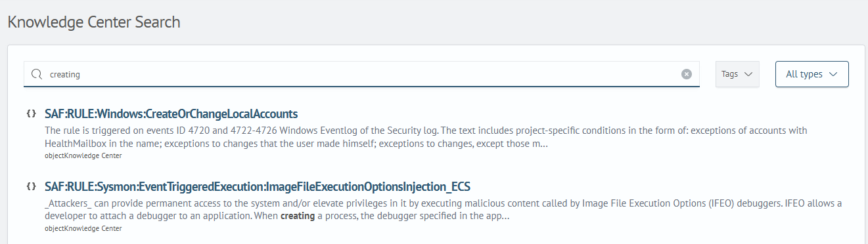This screenshot has width=868, height=244.
Task: Click objectKnowledge Center label under first result
Action: 83,155
